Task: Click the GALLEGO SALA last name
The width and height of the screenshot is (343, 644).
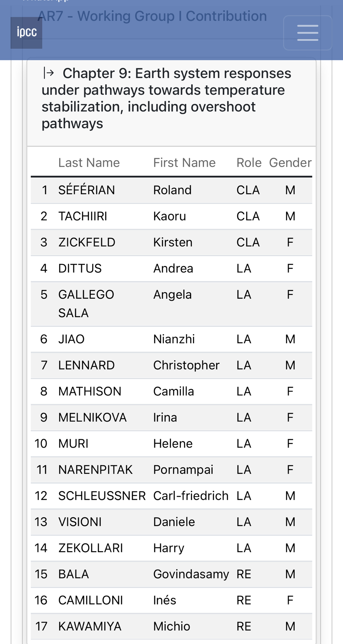Action: tap(86, 304)
